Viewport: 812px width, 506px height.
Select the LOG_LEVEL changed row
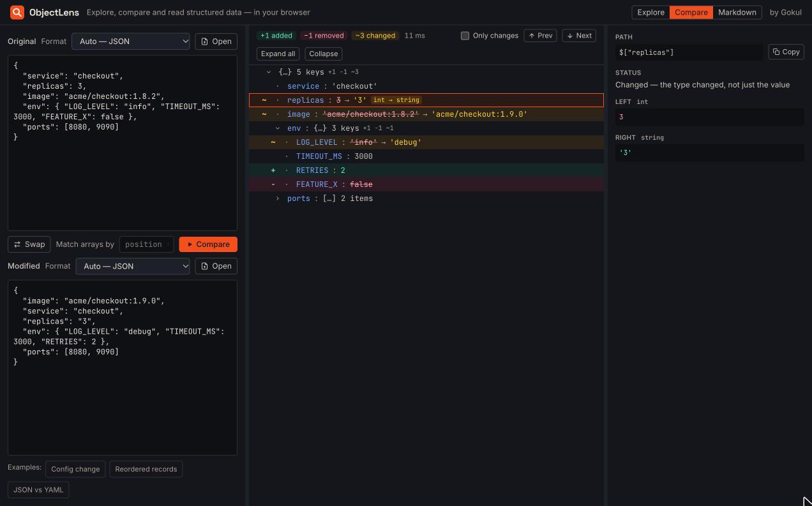point(426,142)
